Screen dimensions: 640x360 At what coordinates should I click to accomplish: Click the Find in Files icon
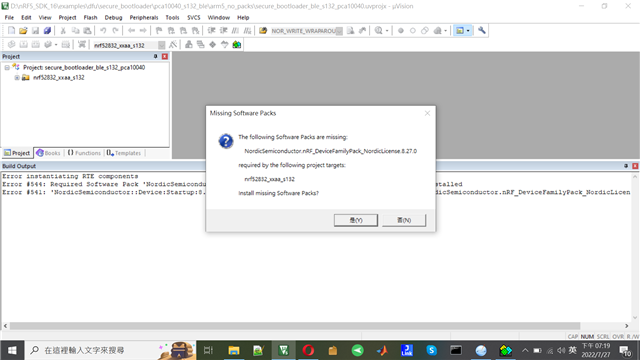263,31
